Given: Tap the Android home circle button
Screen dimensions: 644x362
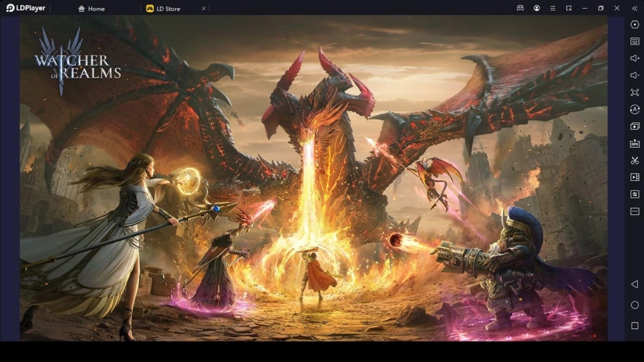Looking at the screenshot, I should pos(635,305).
